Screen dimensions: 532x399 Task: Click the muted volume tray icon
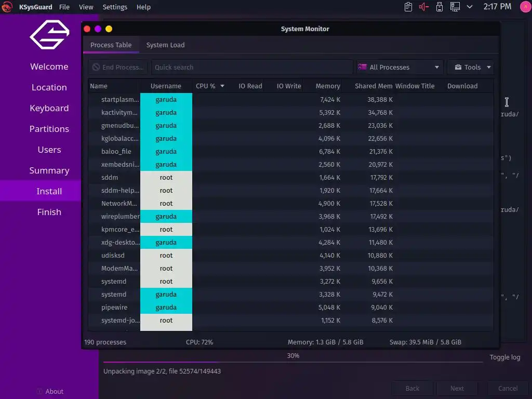424,7
